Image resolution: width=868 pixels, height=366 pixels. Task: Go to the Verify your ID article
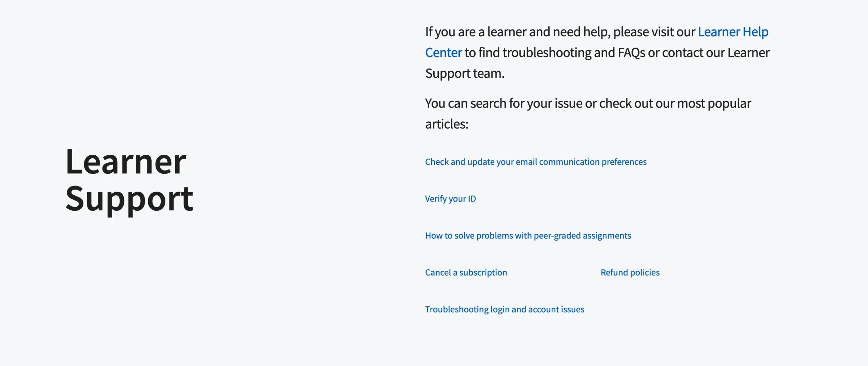pos(450,199)
